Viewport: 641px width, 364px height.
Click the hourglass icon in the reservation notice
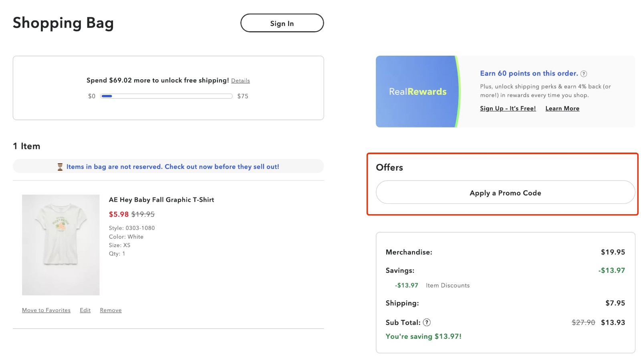click(60, 167)
